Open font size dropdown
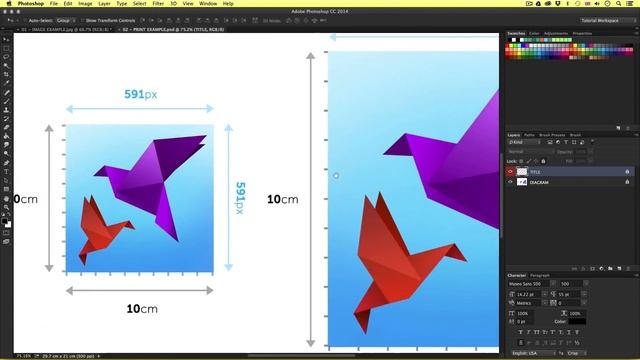 [545, 294]
